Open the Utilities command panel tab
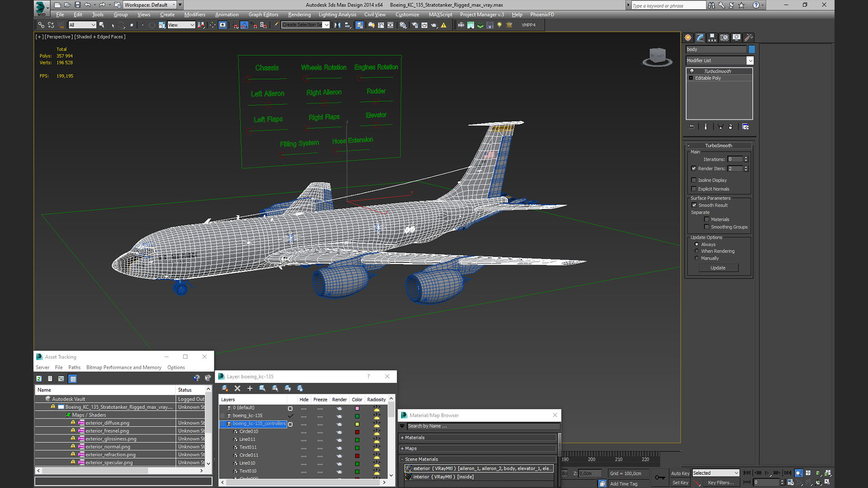Image resolution: width=868 pixels, height=488 pixels. pos(749,38)
